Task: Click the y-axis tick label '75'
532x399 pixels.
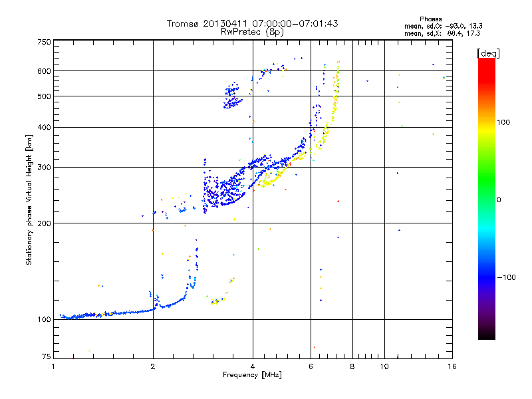Action: point(47,356)
